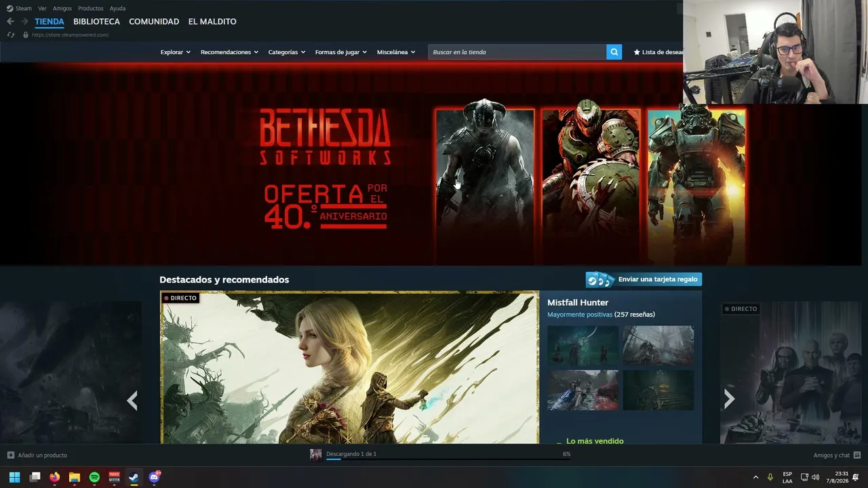Show the previous featured game with the left arrow
The width and height of the screenshot is (868, 488).
point(132,401)
